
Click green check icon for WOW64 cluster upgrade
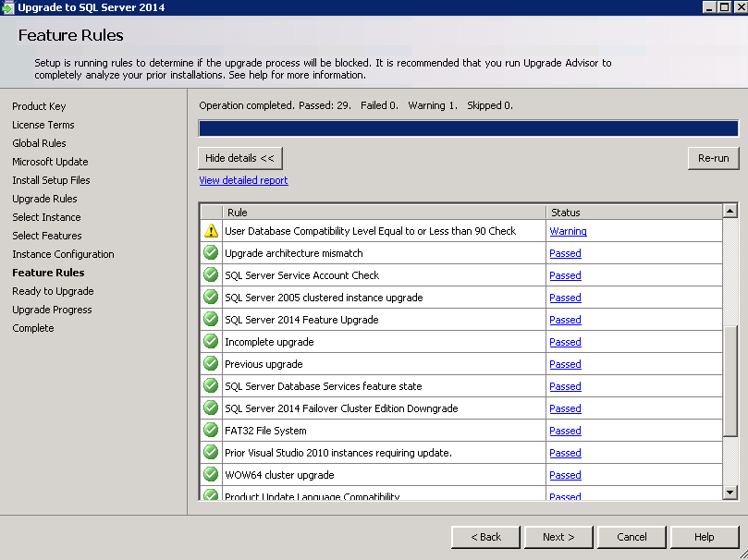(x=211, y=474)
